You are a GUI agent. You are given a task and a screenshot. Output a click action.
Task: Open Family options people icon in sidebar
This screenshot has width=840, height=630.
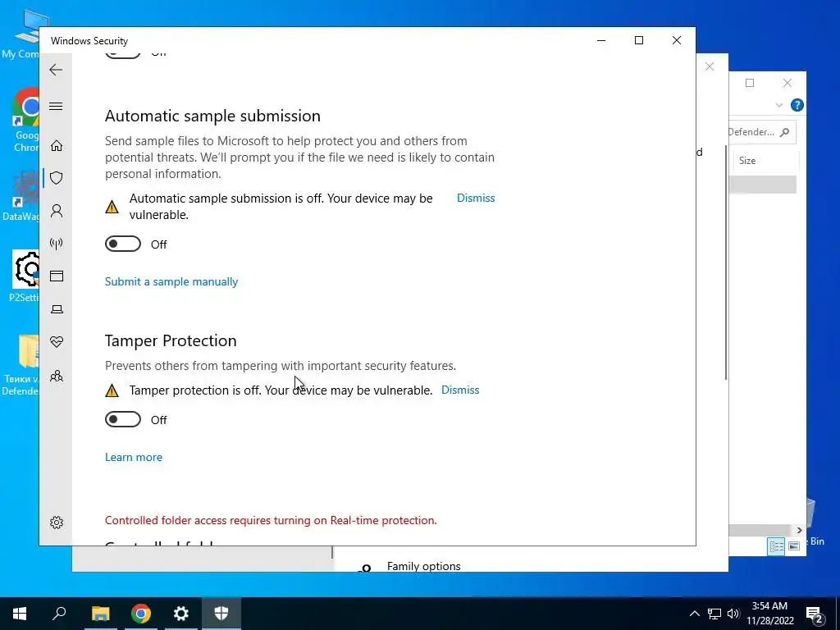click(57, 376)
